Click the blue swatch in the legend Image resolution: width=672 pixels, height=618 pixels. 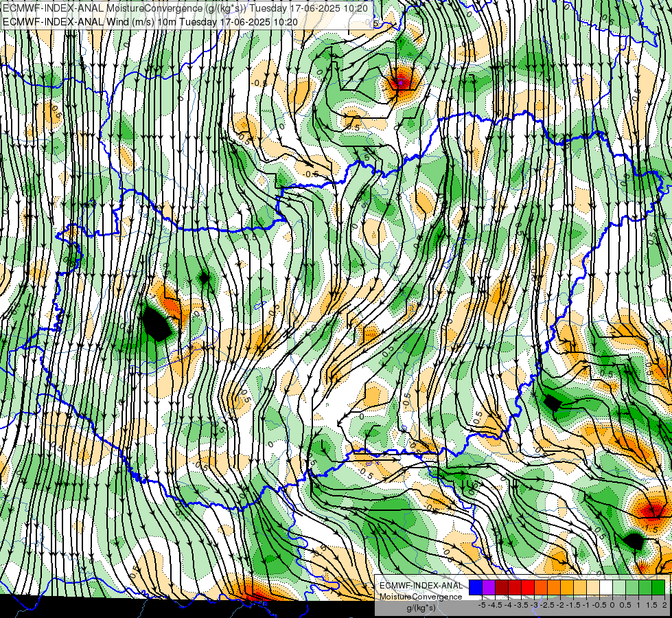pos(476,587)
